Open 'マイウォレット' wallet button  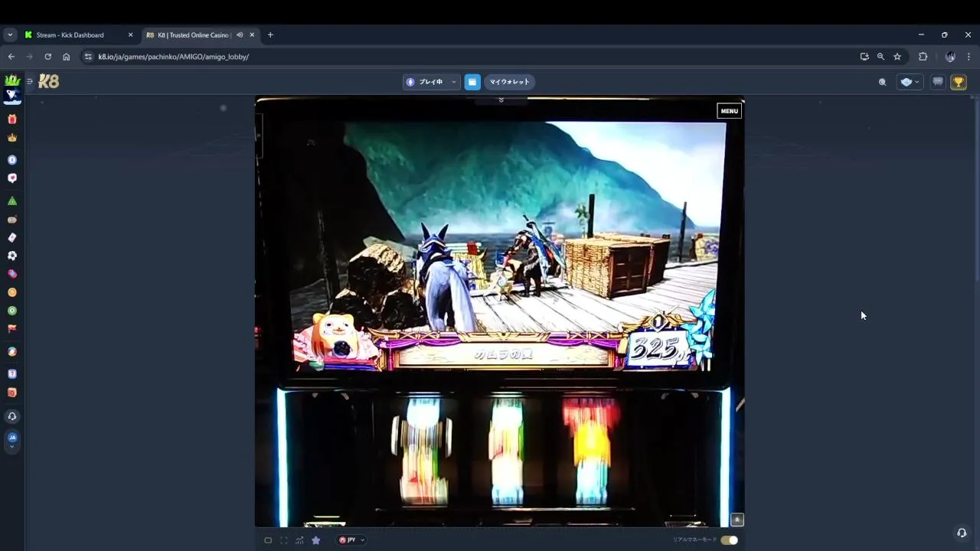509,82
